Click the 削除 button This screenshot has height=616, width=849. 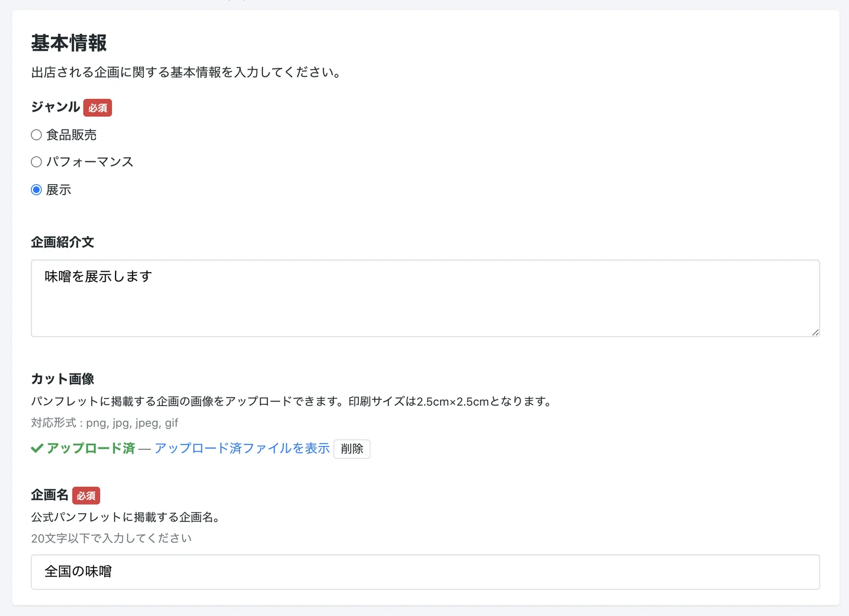(x=352, y=449)
